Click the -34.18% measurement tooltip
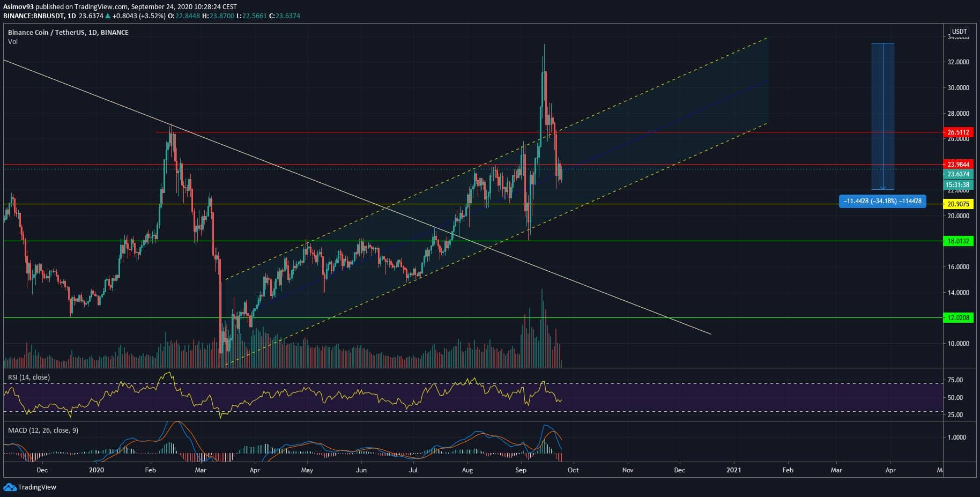The height and width of the screenshot is (497, 980). pos(882,202)
